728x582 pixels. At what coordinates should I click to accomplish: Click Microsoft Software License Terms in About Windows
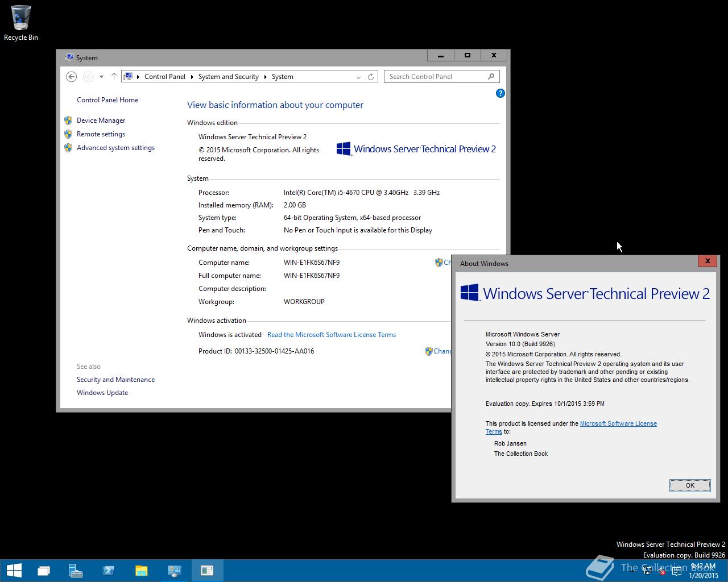pos(618,423)
